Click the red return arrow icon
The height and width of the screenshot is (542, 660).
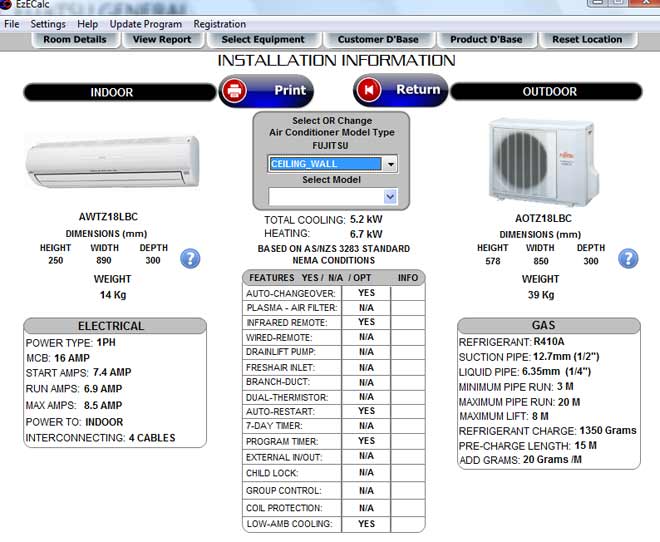pyautogui.click(x=368, y=90)
